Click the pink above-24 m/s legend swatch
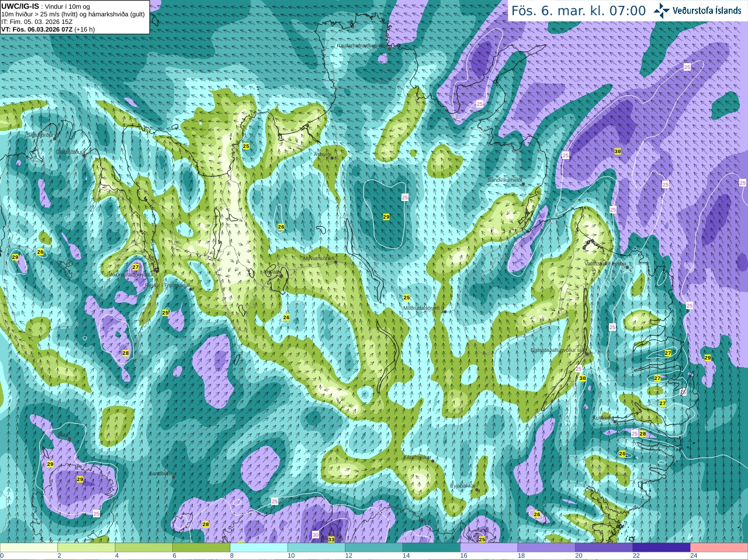The height and width of the screenshot is (560, 748). tap(719, 548)
